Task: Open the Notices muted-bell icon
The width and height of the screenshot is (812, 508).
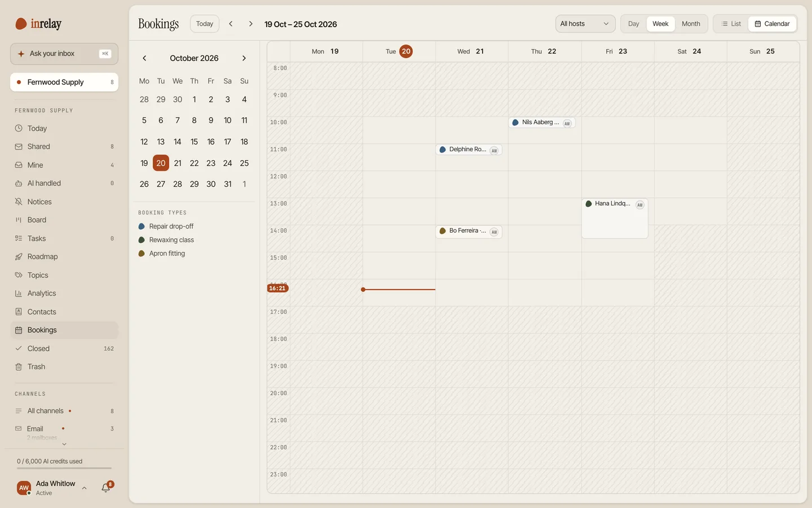Action: (19, 202)
